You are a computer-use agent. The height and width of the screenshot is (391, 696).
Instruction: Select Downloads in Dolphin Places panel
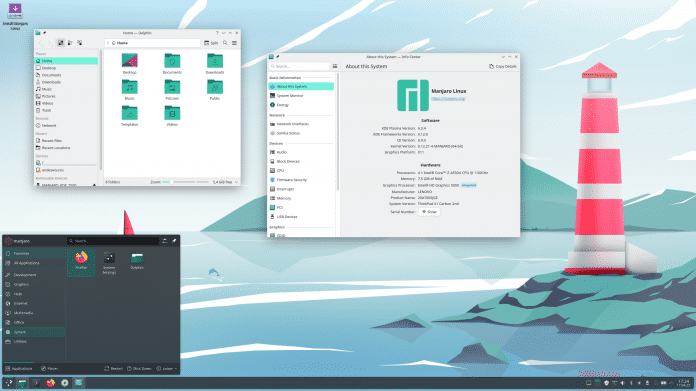click(66, 82)
